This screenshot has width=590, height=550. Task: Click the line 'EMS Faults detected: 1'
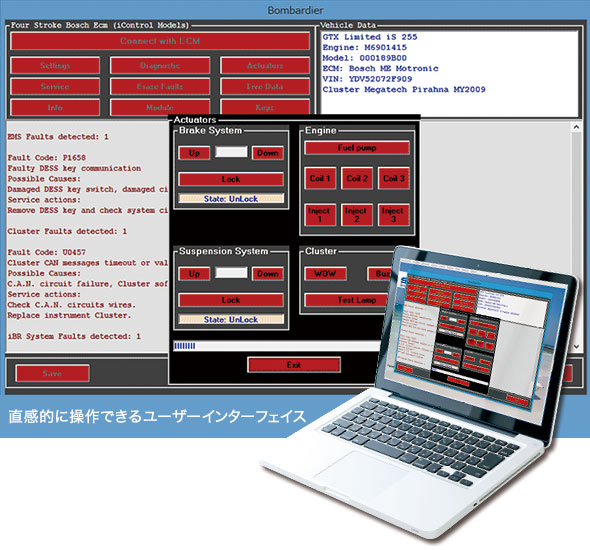pyautogui.click(x=58, y=137)
